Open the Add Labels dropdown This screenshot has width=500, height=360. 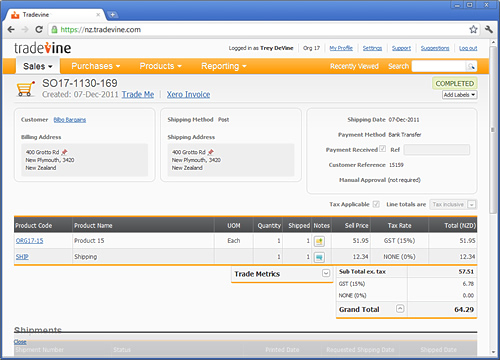pyautogui.click(x=460, y=95)
